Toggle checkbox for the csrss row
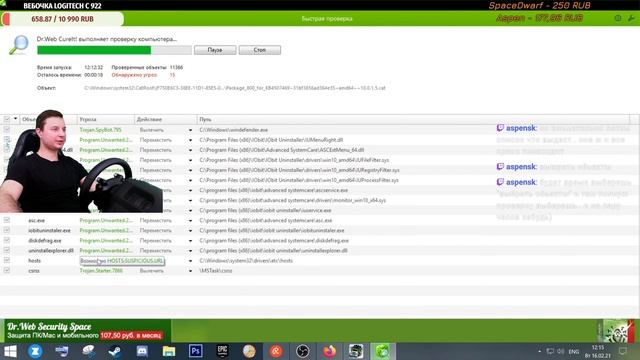640x360 pixels. pyautogui.click(x=7, y=270)
